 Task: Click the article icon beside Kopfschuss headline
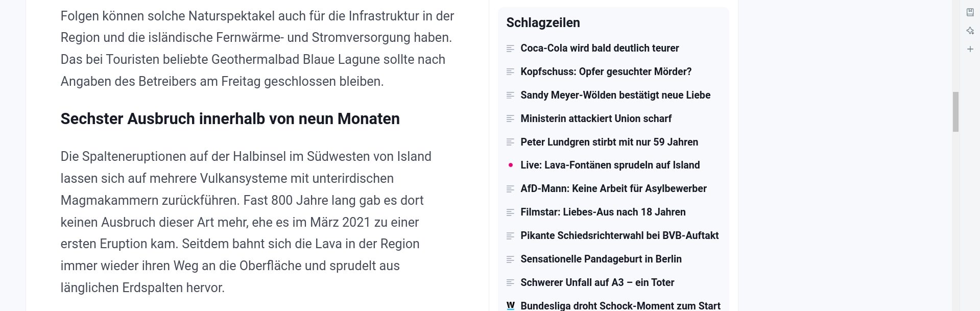[x=510, y=72]
